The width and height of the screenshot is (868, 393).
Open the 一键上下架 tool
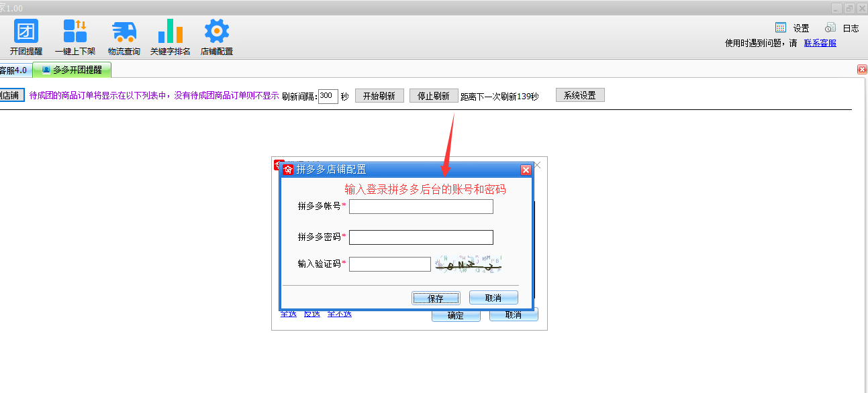75,37
